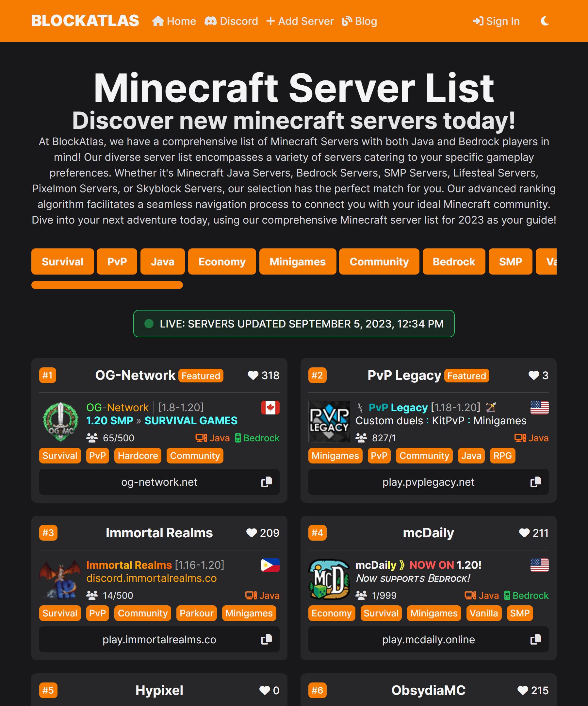Filter by PvP category button

pos(117,261)
